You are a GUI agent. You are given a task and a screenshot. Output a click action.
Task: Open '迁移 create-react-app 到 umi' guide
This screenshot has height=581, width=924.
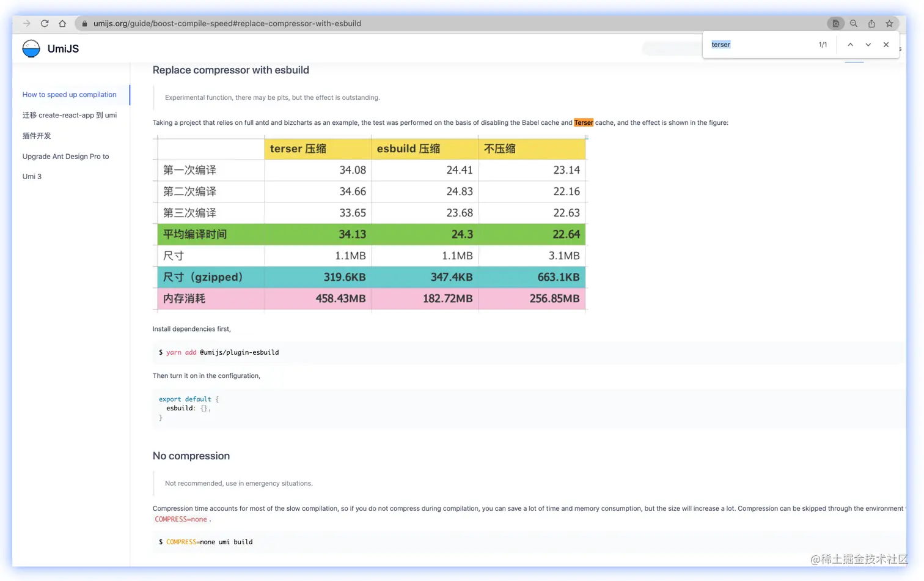click(x=70, y=115)
